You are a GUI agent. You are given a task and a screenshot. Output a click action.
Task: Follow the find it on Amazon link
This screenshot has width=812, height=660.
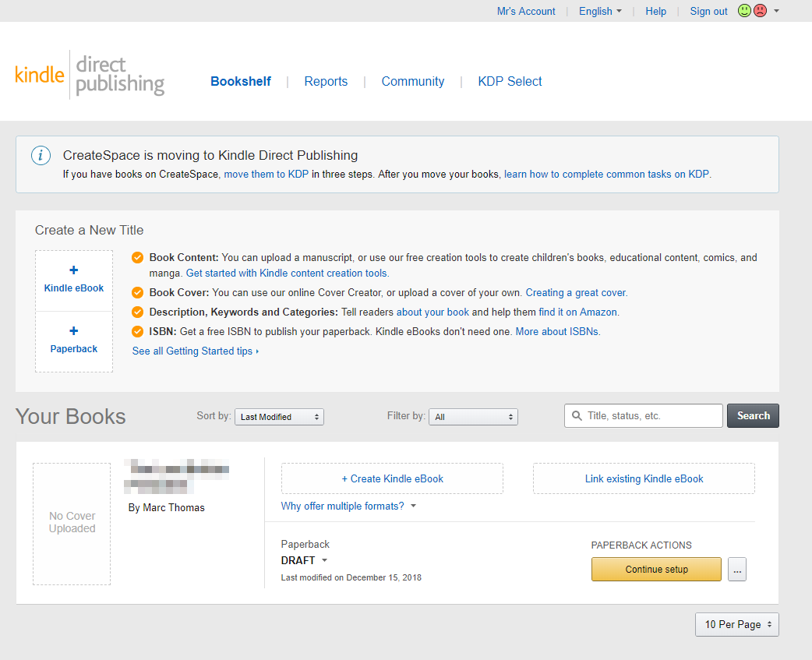[577, 312]
